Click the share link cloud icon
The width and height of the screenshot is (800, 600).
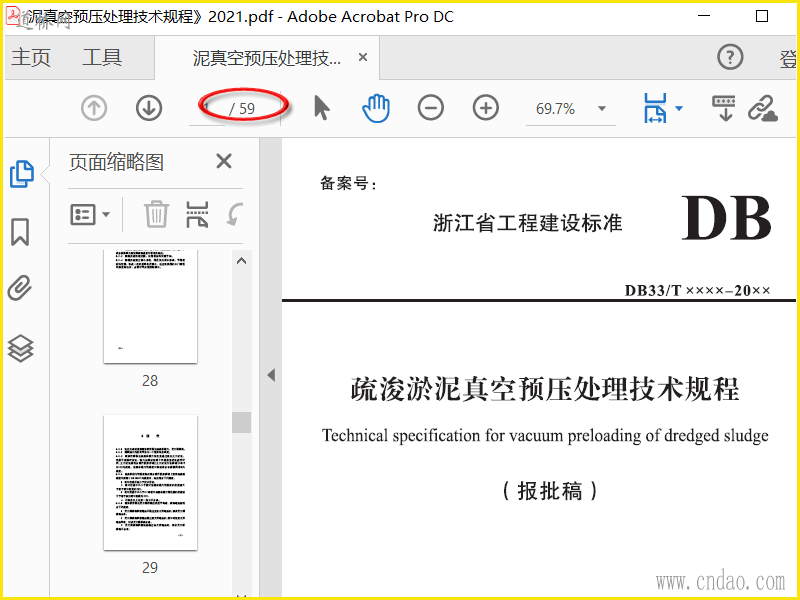(x=763, y=108)
